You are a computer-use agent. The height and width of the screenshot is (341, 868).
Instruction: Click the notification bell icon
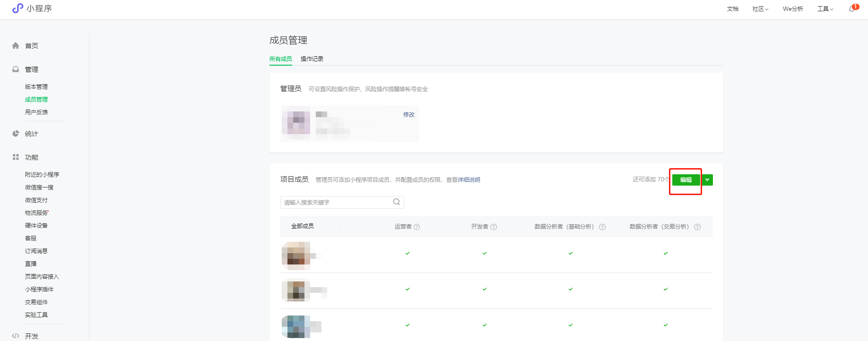pyautogui.click(x=852, y=9)
